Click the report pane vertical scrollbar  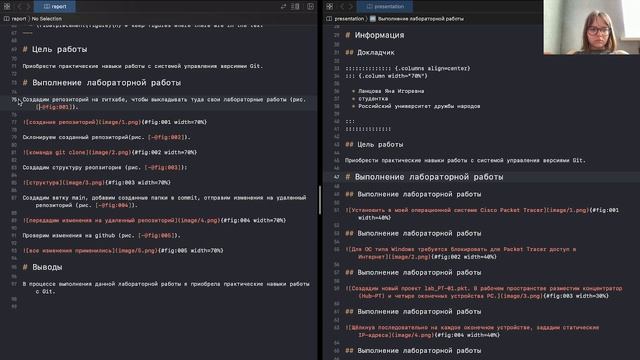click(x=320, y=200)
